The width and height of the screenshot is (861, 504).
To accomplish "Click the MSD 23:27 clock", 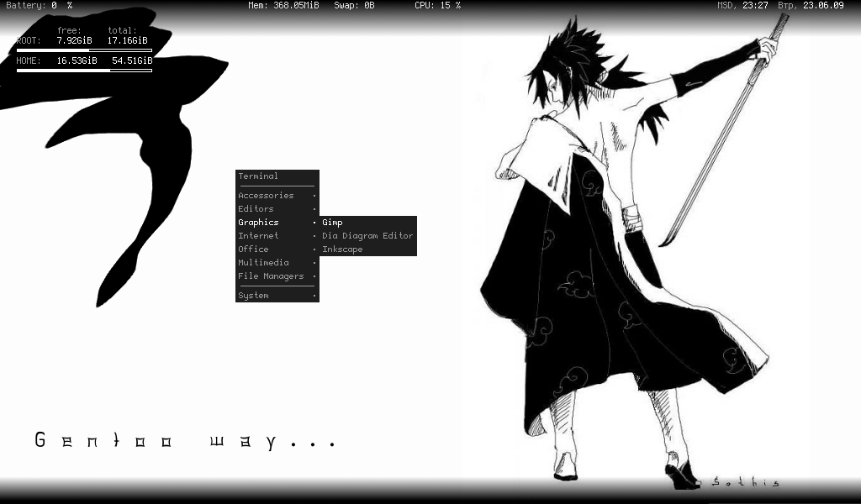I will coord(743,6).
